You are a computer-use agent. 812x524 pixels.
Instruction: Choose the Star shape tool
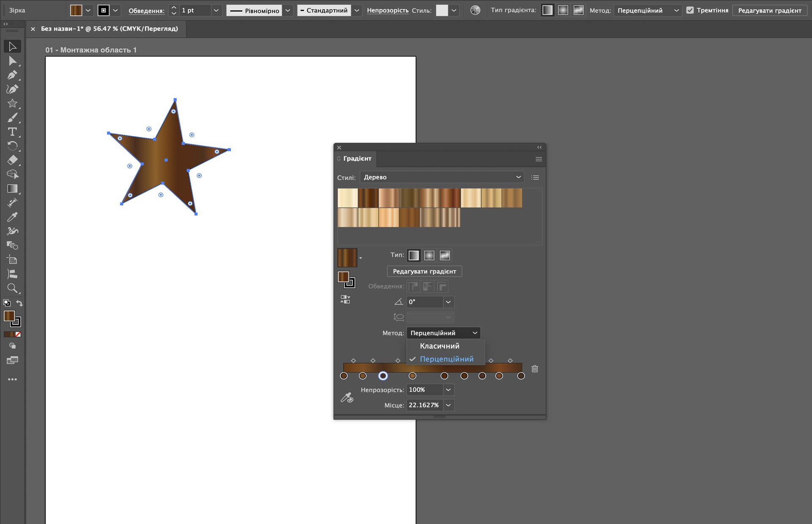coord(12,104)
